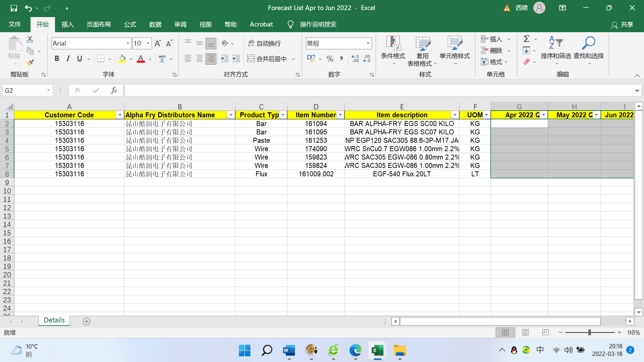Click the borders grid icon

tap(101, 59)
